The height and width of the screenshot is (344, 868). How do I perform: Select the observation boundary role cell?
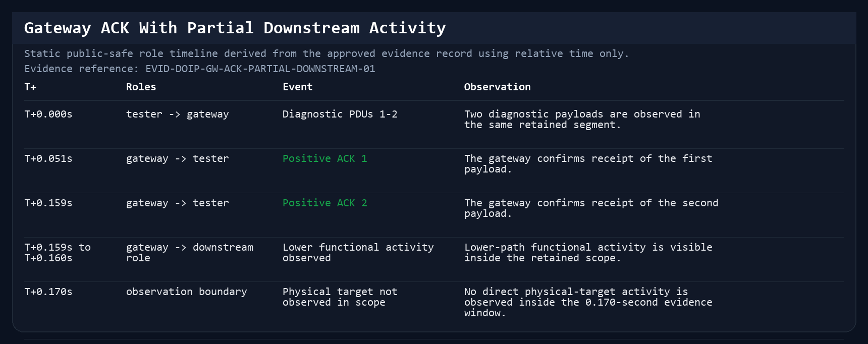187,292
